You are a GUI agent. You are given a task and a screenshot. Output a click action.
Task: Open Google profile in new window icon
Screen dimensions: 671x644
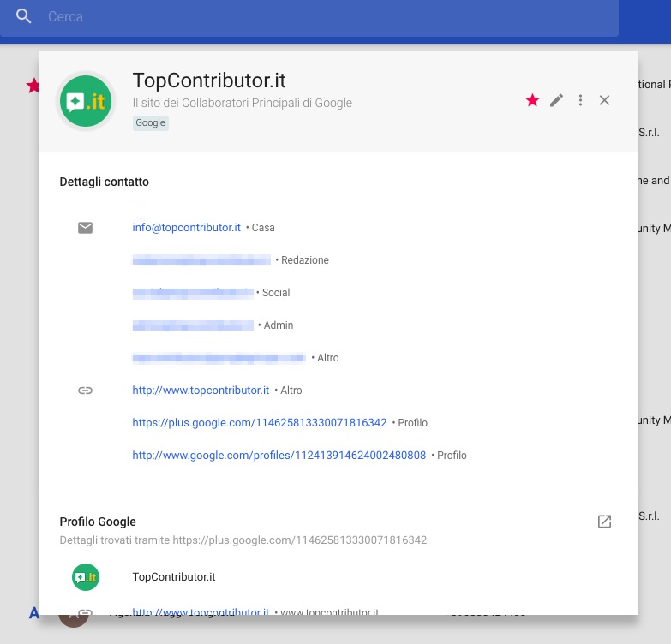pyautogui.click(x=604, y=522)
